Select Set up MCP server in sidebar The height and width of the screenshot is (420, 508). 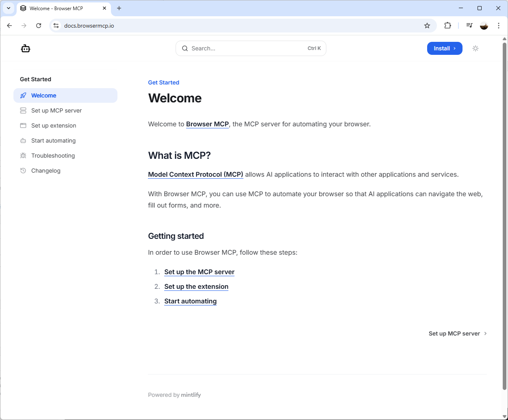point(56,110)
